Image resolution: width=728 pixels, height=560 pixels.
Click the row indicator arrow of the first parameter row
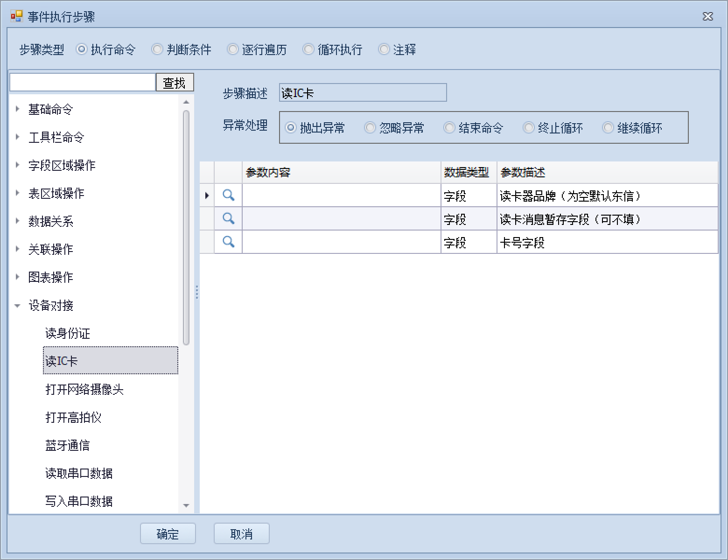tap(207, 196)
